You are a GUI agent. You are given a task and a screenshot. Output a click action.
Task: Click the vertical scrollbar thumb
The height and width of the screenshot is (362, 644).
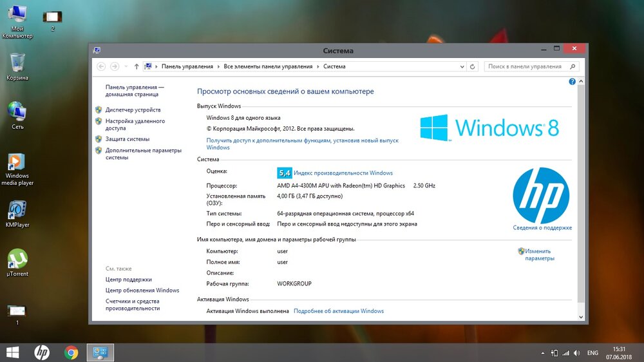[x=581, y=193]
